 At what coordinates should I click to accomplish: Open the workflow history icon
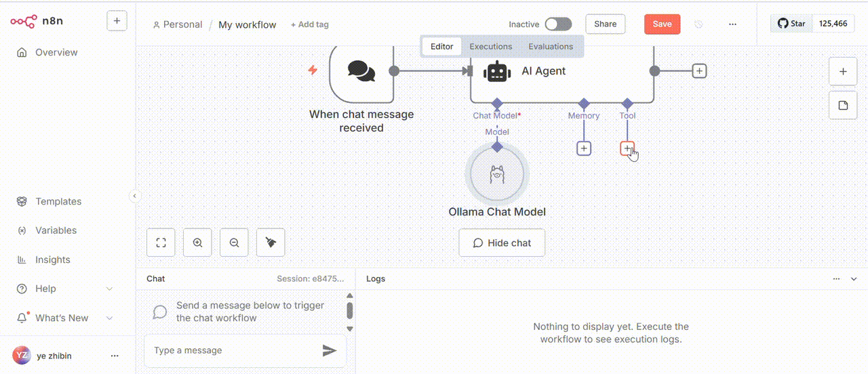[x=699, y=24]
